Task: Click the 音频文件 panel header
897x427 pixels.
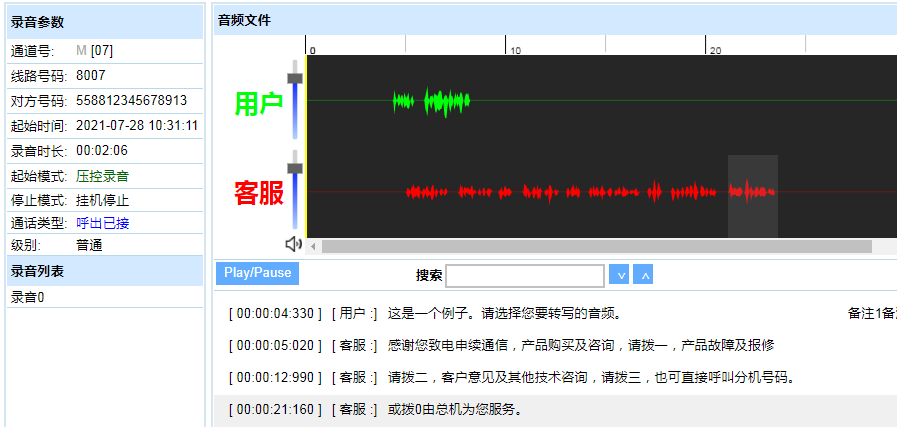Action: click(x=555, y=21)
